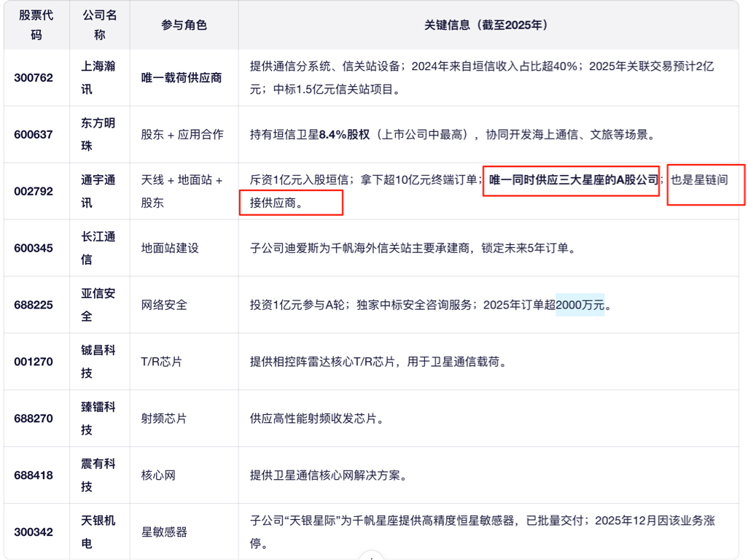Select stock code 600637

(34, 134)
